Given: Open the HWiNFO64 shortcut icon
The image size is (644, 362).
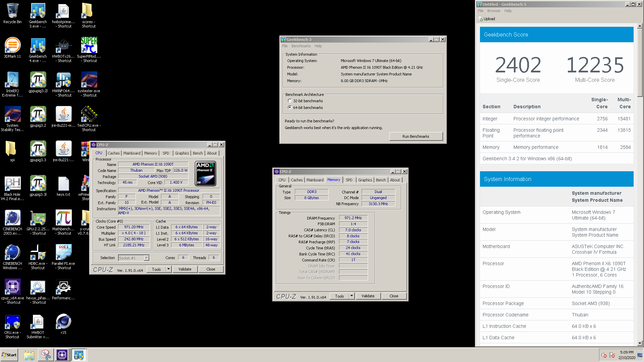Looking at the screenshot, I should pos(63,84).
